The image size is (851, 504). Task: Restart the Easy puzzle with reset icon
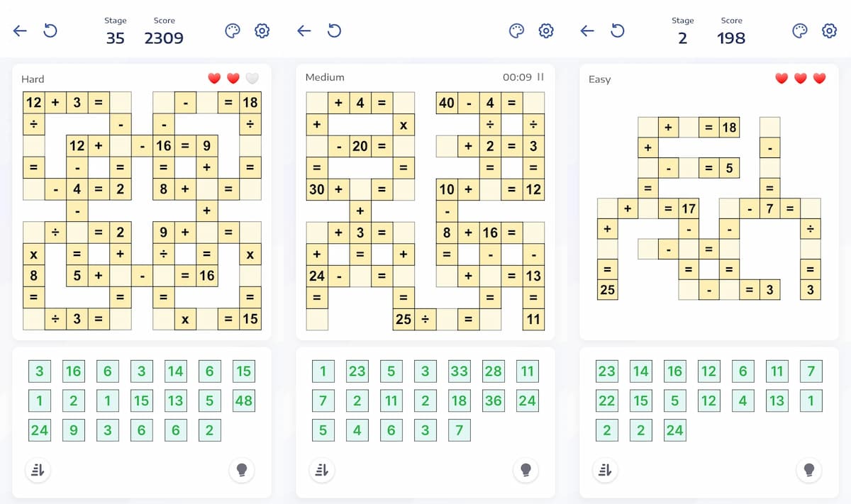pos(618,30)
